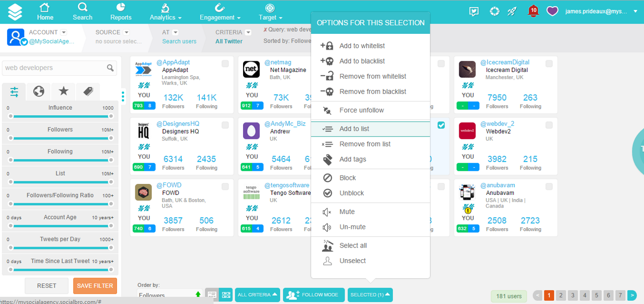The width and height of the screenshot is (644, 304).
Task: Expand the Engagement menu
Action: 220,12
